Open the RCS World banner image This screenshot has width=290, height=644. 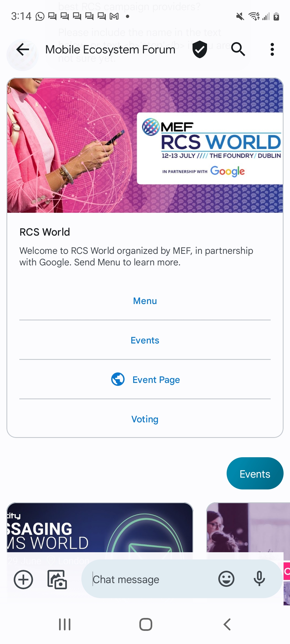145,145
